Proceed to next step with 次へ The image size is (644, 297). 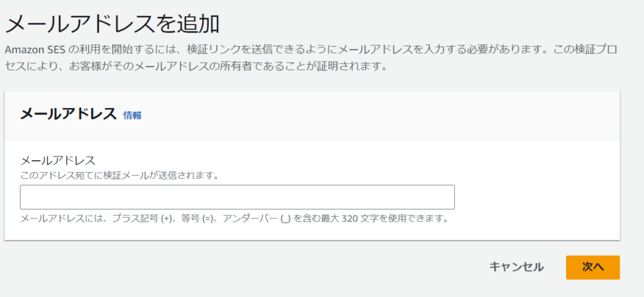(x=592, y=267)
